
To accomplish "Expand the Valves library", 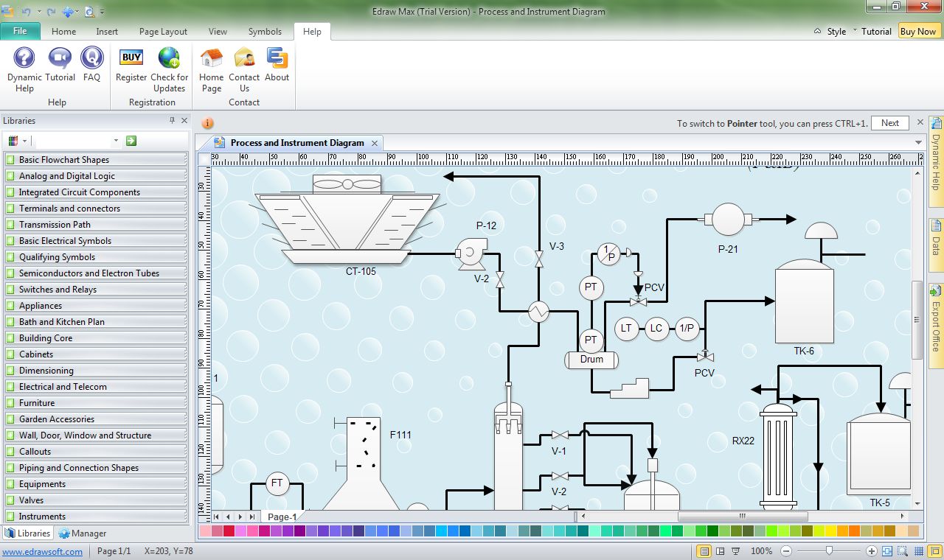I will click(x=96, y=500).
